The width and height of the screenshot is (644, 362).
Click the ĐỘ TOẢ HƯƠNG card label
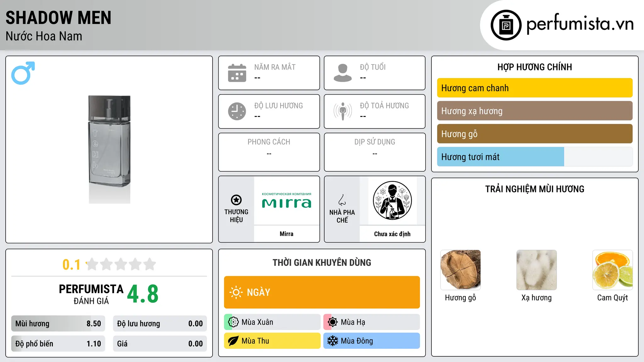(385, 106)
